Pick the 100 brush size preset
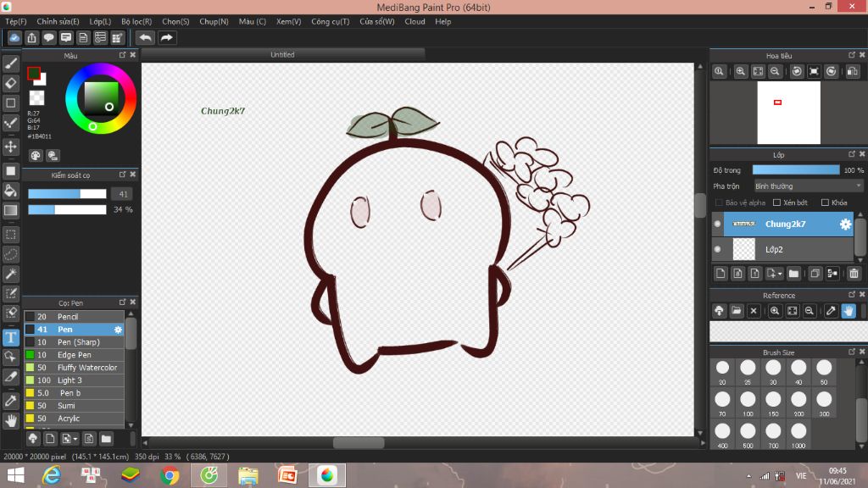This screenshot has height=488, width=868. pos(748,402)
